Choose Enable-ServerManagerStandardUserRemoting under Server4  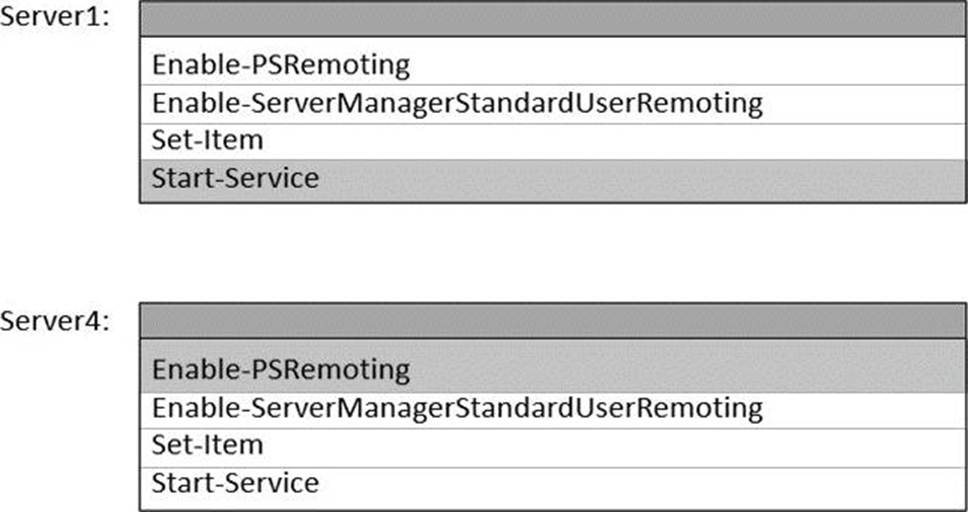coord(552,408)
